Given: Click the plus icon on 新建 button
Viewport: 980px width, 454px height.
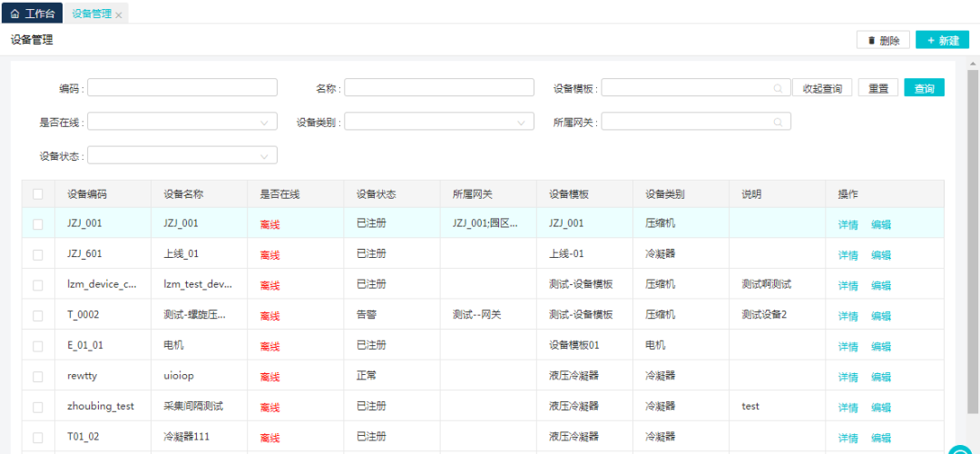Looking at the screenshot, I should tap(930, 40).
